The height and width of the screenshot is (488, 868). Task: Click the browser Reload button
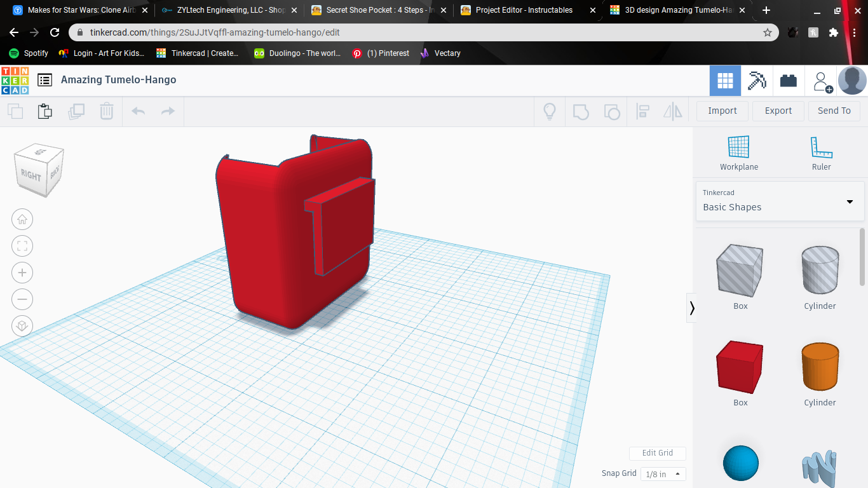pos(55,32)
